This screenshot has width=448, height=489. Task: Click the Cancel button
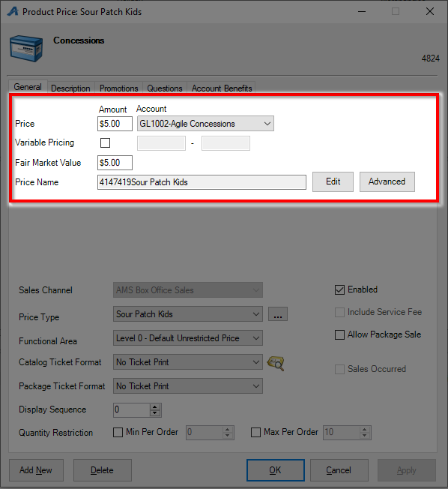[339, 470]
